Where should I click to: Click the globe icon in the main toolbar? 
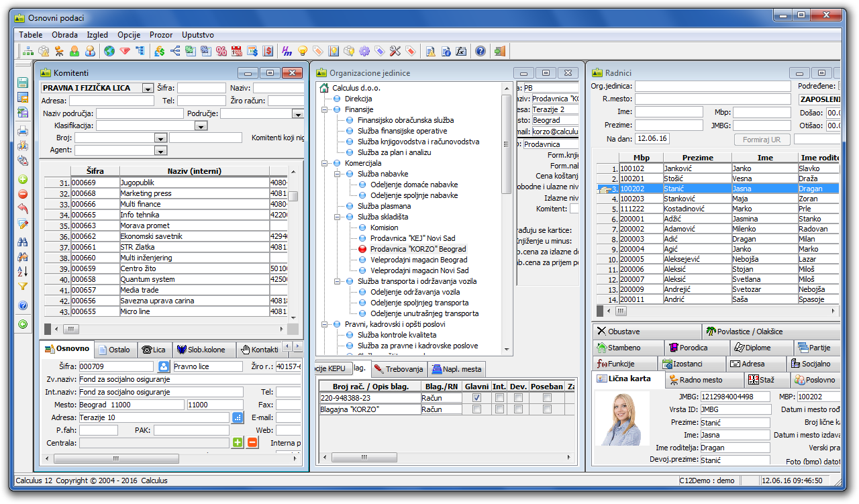109,51
